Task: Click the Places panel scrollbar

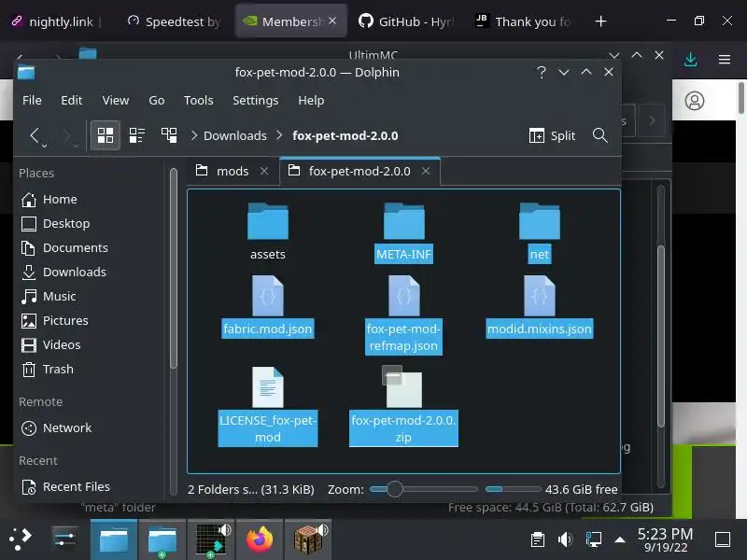Action: pos(174,268)
